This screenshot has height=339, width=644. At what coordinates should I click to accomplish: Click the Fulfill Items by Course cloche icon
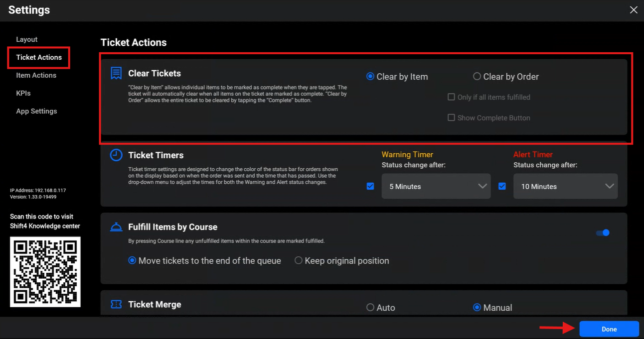pyautogui.click(x=116, y=227)
